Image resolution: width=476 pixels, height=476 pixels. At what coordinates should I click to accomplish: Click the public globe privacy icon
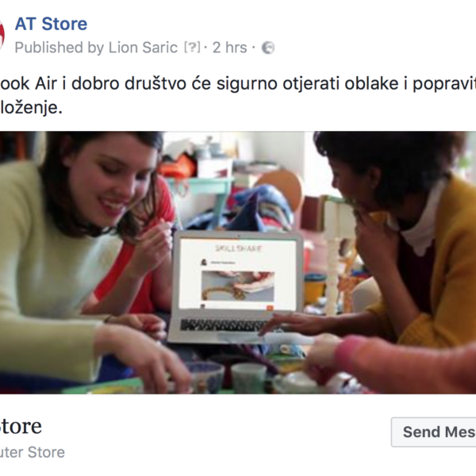(x=268, y=48)
